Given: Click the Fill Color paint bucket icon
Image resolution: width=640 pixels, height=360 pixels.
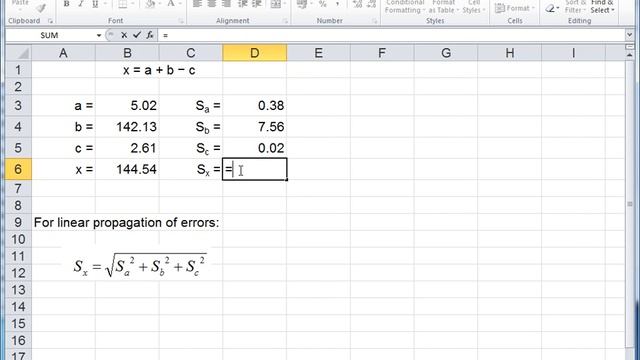Looking at the screenshot, I should pos(150,4).
